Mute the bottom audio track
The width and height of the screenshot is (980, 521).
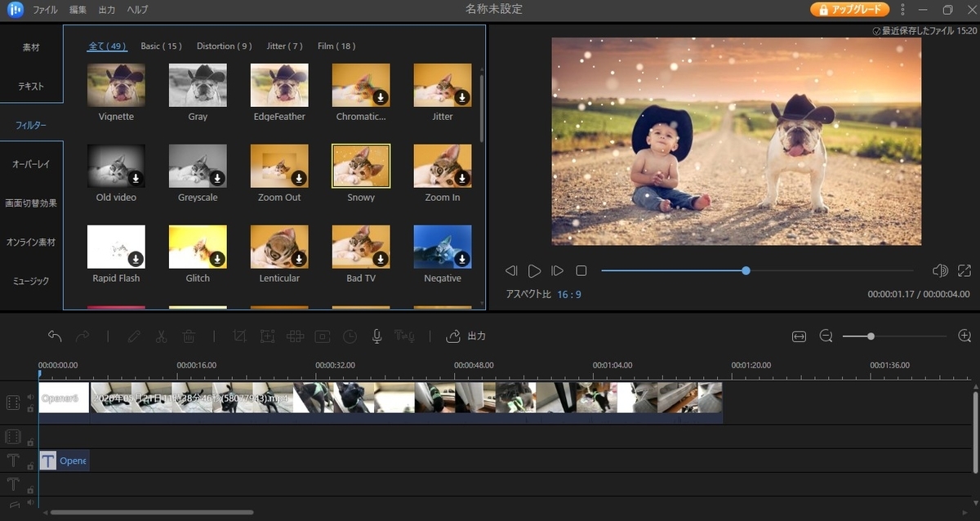coord(29,503)
